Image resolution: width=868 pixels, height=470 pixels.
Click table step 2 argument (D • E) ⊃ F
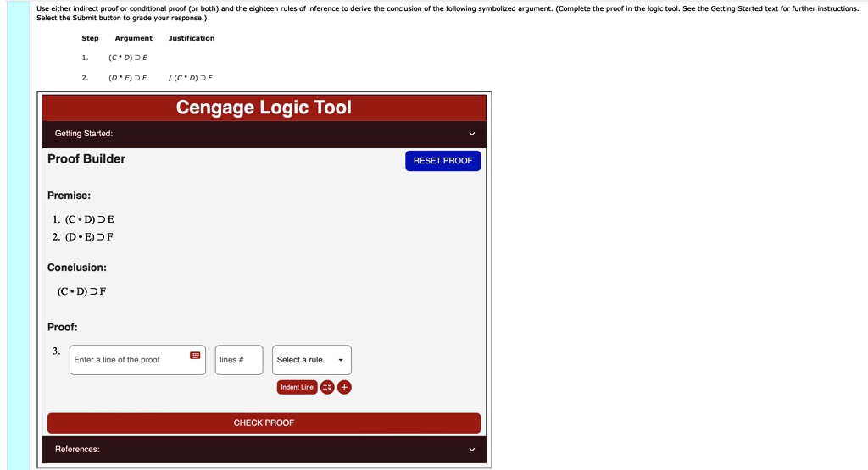[128, 78]
